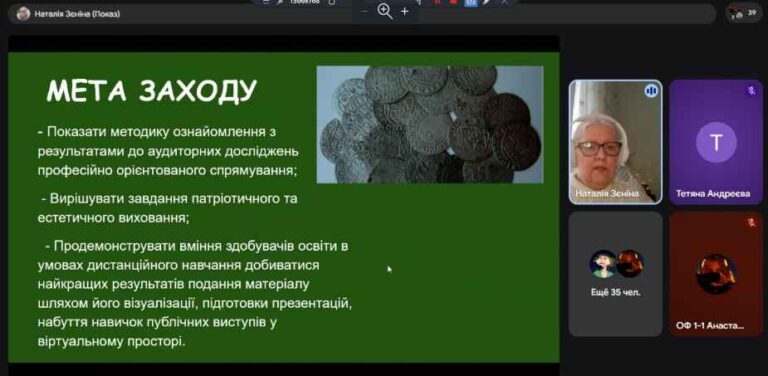The height and width of the screenshot is (376, 768).
Task: Click the pencil annotate icon in top toolbar
Action: point(487,2)
